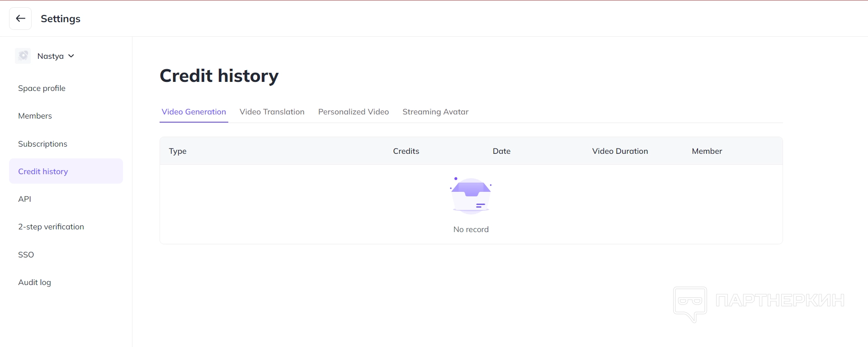The height and width of the screenshot is (347, 868).
Task: Click the Credits column header
Action: click(406, 151)
